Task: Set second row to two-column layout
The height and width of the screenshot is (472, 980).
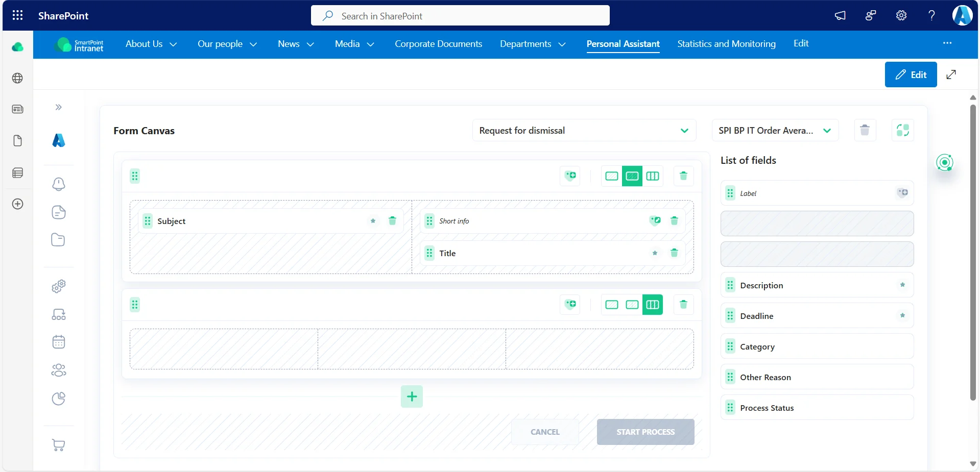Action: pos(632,305)
